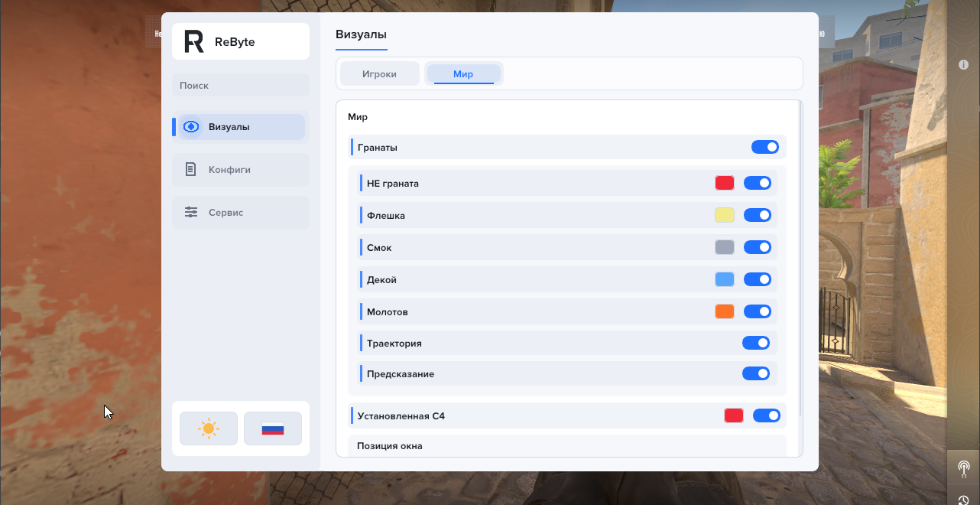Open the НЕ граната red color swatch

725,183
